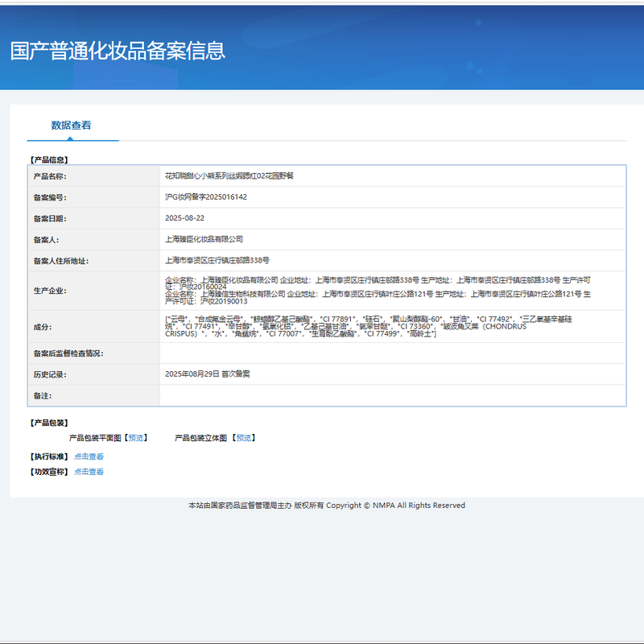Open 预览 link for 产品包装立体图
The width and height of the screenshot is (644, 644).
(x=243, y=438)
